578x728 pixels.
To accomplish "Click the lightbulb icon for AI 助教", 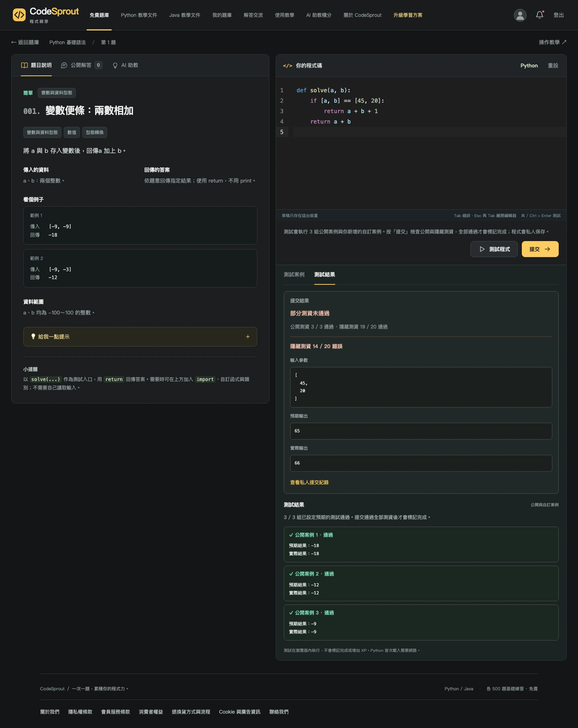I will click(115, 65).
